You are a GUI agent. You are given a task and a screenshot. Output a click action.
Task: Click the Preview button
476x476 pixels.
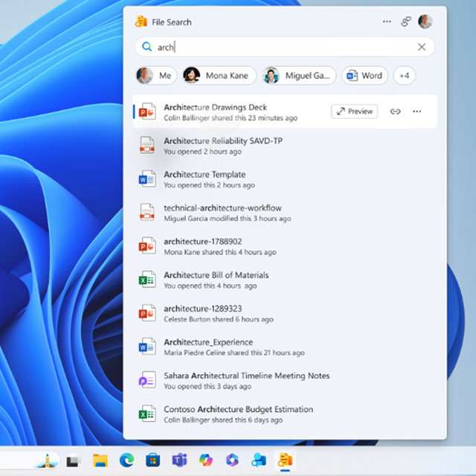pyautogui.click(x=354, y=112)
